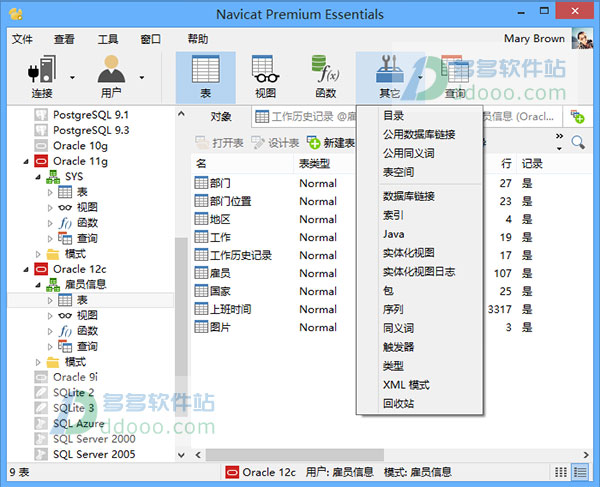
Task: Open the 窗口 menu
Action: coord(150,39)
